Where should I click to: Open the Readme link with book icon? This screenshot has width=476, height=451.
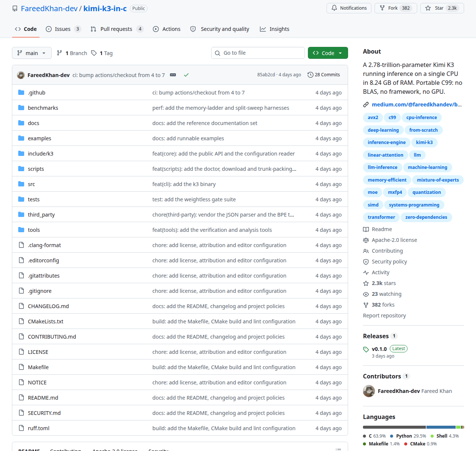click(x=377, y=229)
